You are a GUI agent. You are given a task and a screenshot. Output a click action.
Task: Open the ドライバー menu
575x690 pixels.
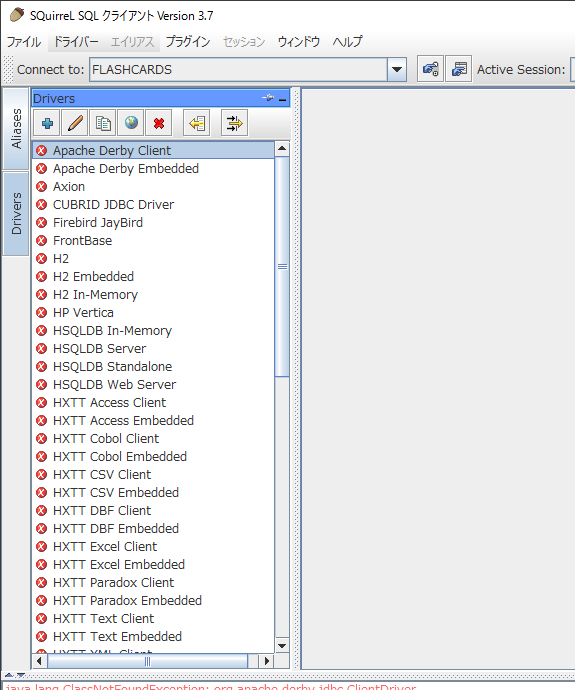point(76,42)
